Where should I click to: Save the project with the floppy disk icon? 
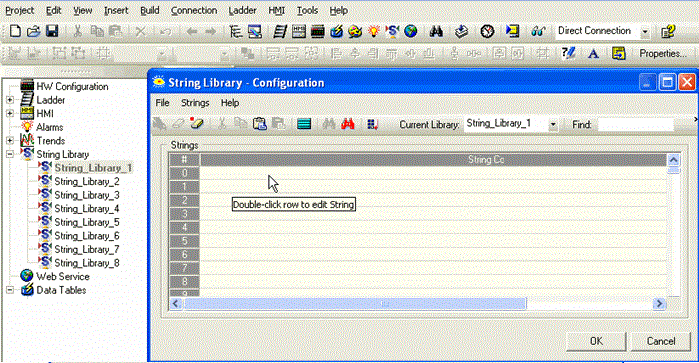pos(52,31)
